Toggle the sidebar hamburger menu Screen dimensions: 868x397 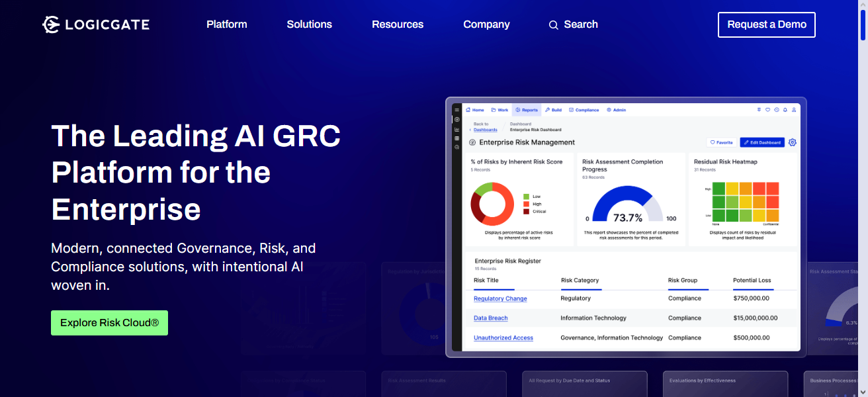(x=456, y=109)
